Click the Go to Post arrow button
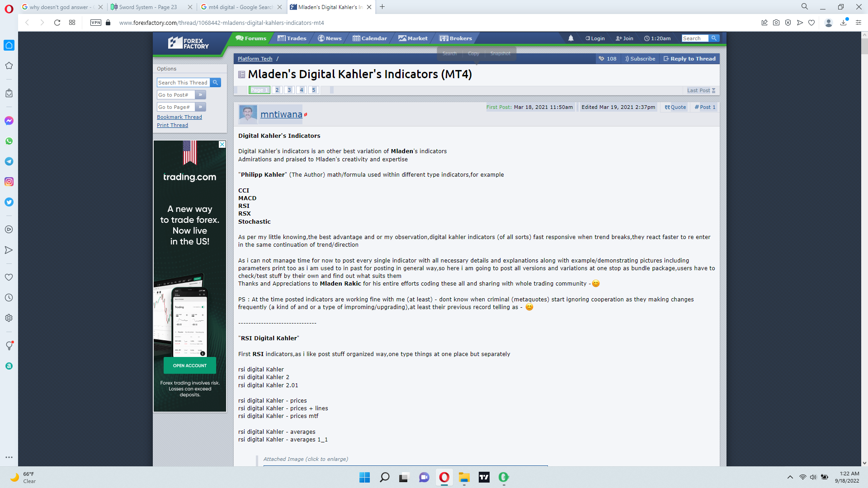This screenshot has width=868, height=488. 200,95
